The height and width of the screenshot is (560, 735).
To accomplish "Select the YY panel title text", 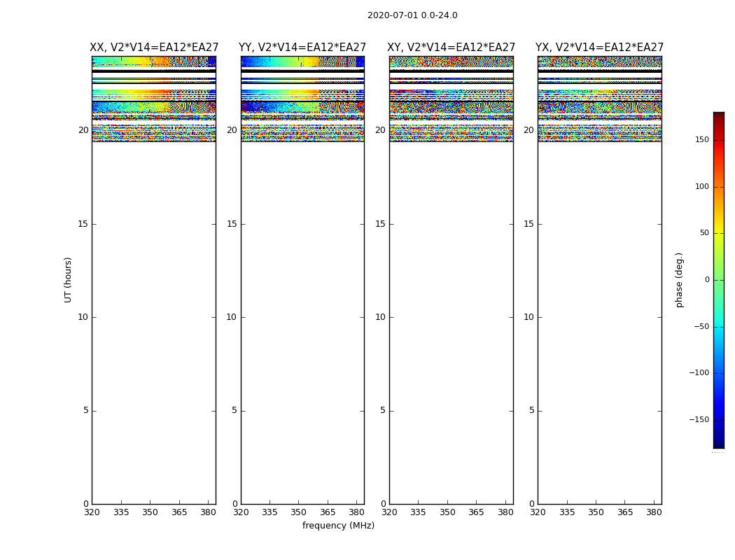I will point(302,48).
